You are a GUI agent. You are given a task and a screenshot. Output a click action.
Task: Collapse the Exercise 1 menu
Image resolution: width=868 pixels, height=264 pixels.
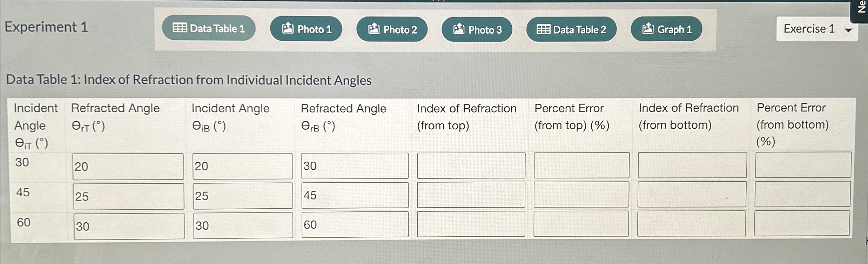[x=816, y=29]
